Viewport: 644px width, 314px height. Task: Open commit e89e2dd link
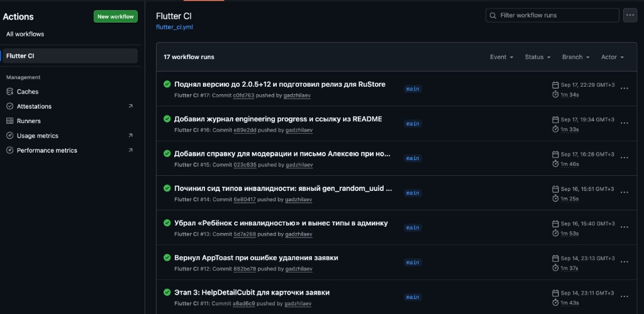point(245,131)
